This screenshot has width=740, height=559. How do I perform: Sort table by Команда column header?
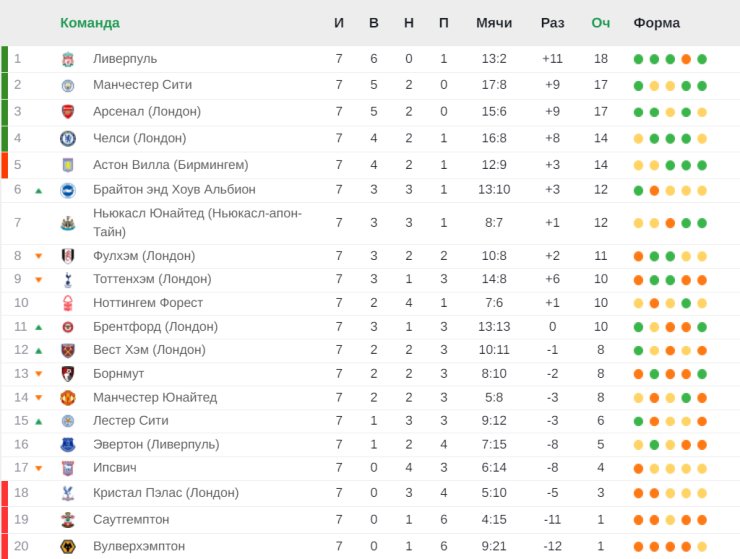pos(89,23)
